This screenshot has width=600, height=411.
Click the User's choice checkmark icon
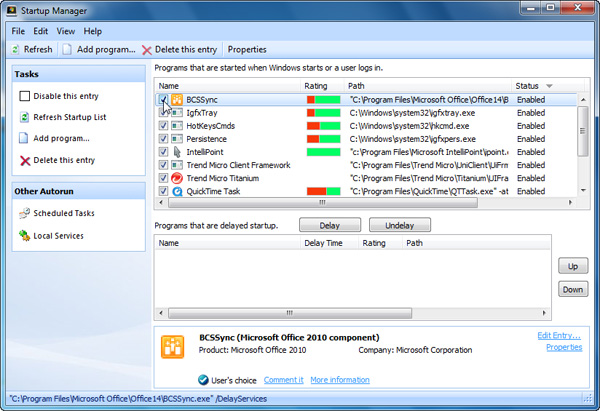(x=203, y=380)
